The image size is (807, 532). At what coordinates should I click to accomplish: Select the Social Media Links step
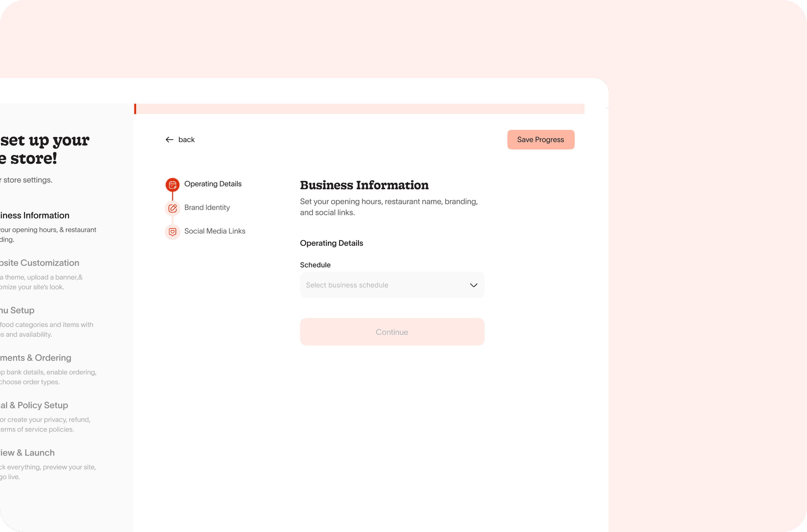215,231
